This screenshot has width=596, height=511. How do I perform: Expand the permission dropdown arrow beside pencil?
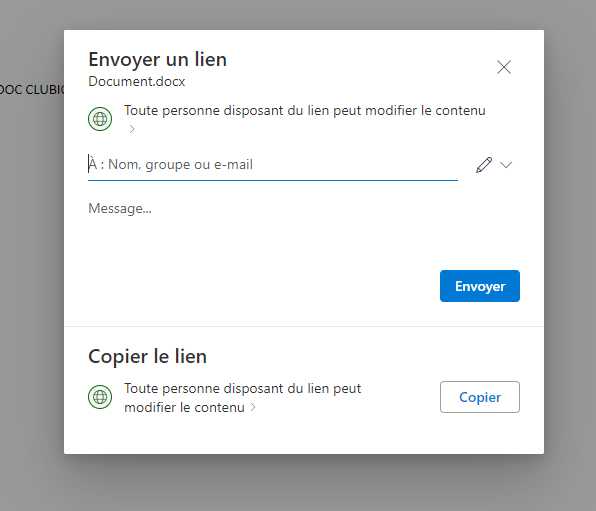(x=506, y=165)
